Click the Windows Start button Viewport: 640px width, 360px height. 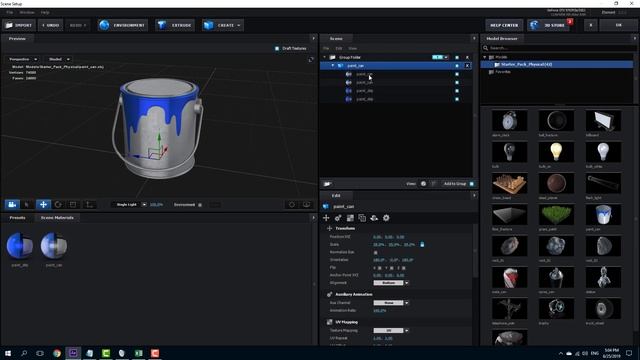(x=8, y=353)
